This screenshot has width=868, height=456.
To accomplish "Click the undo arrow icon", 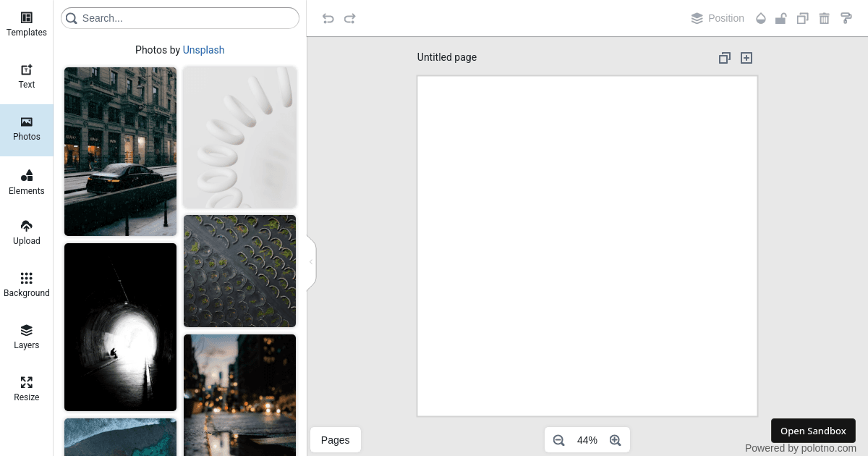I will (x=328, y=18).
